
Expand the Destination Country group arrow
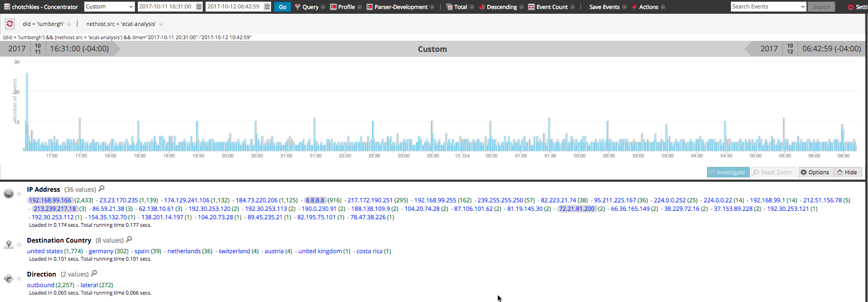(x=19, y=245)
